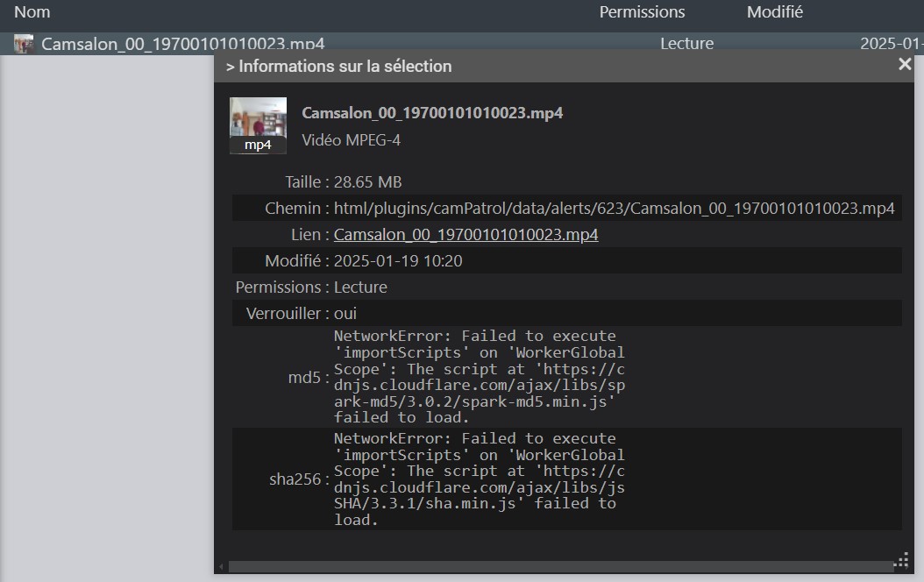Click the bold file name heading in the dialog
The height and width of the screenshot is (582, 924).
coord(432,113)
